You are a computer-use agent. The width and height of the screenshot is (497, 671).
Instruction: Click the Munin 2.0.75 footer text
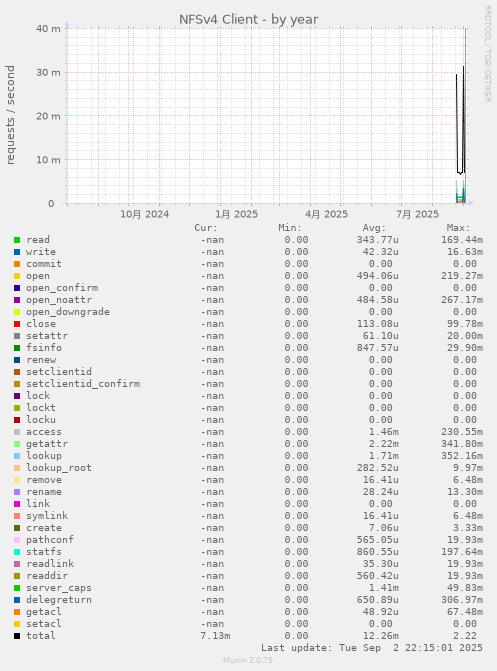click(248, 660)
